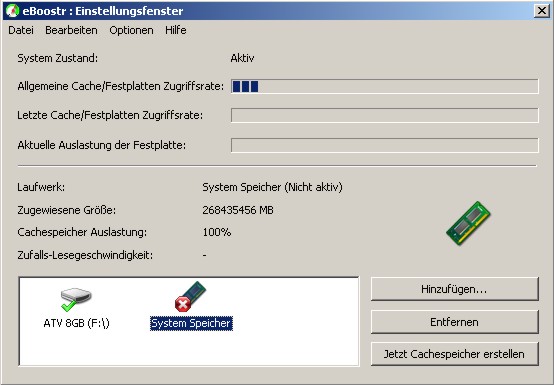Open the Hilfe menu
The width and height of the screenshot is (554, 385).
tap(176, 30)
